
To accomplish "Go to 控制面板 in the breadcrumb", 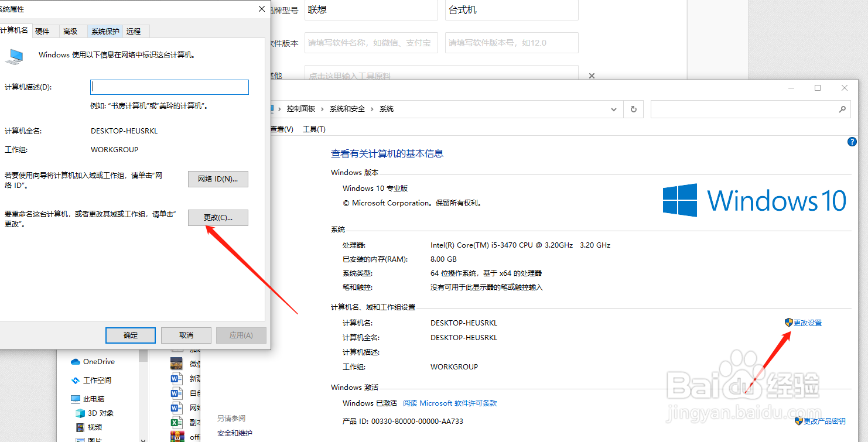I will click(301, 109).
